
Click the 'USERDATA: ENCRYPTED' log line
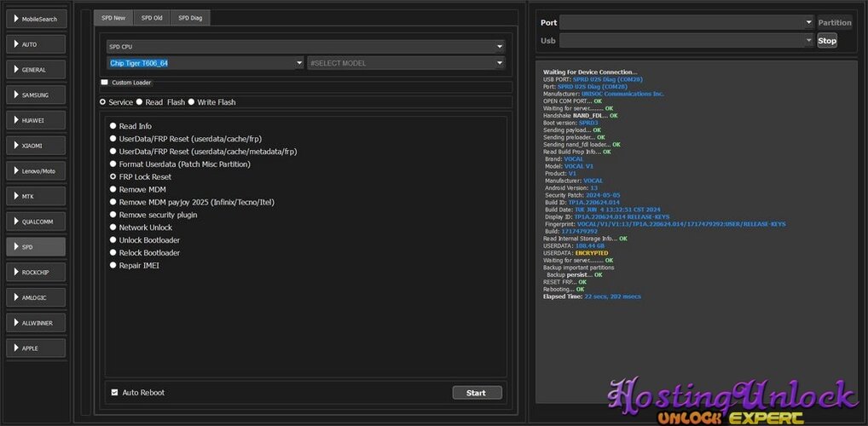click(576, 253)
